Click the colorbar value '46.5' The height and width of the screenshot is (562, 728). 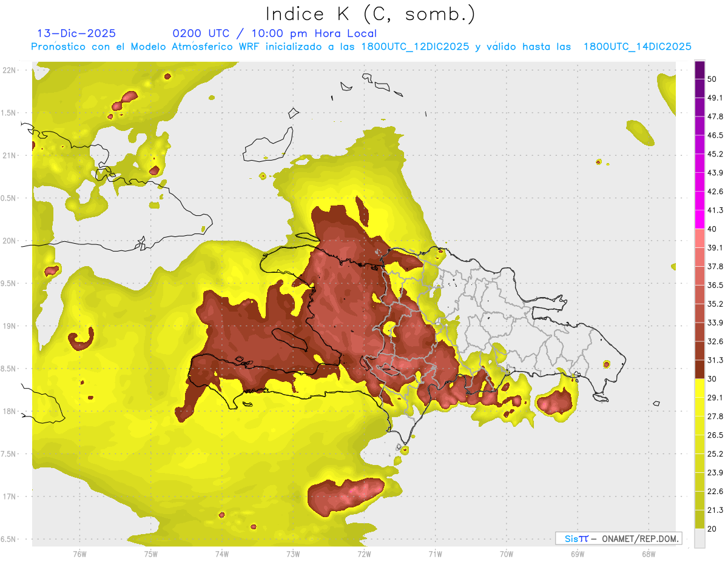point(715,135)
